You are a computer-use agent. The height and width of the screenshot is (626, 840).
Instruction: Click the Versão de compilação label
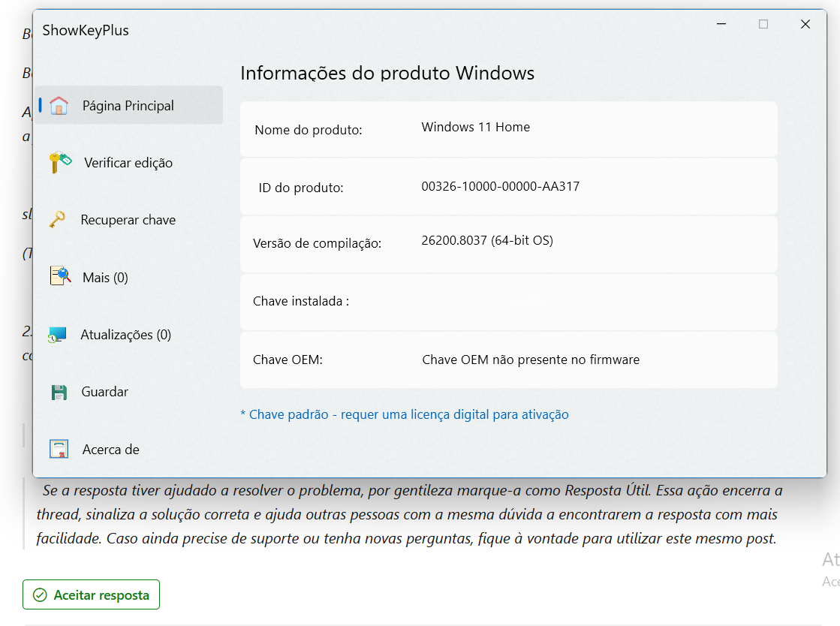317,244
